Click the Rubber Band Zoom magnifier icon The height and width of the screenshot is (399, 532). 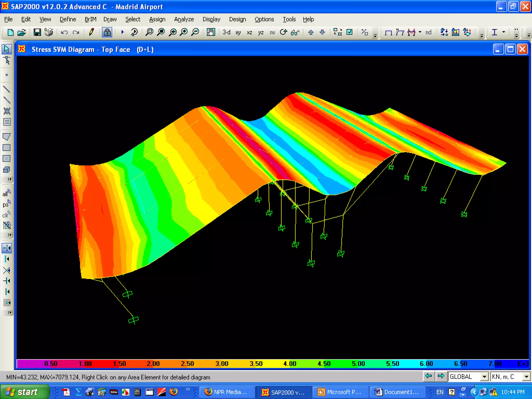(x=149, y=32)
